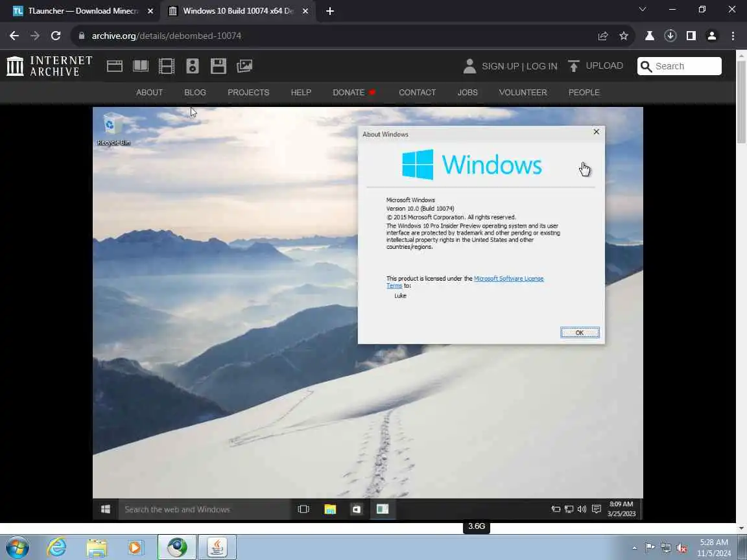Open ABOUT in Archive menu
Screen dimensions: 747x560
tap(149, 93)
